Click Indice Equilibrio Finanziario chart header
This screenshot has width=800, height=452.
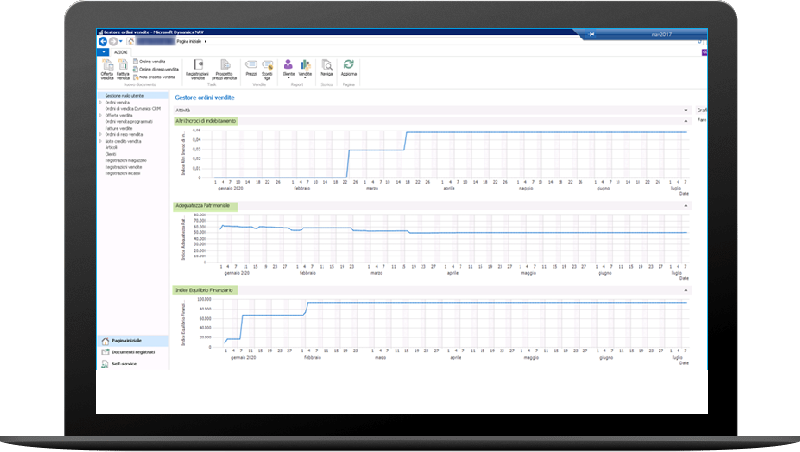pyautogui.click(x=204, y=290)
